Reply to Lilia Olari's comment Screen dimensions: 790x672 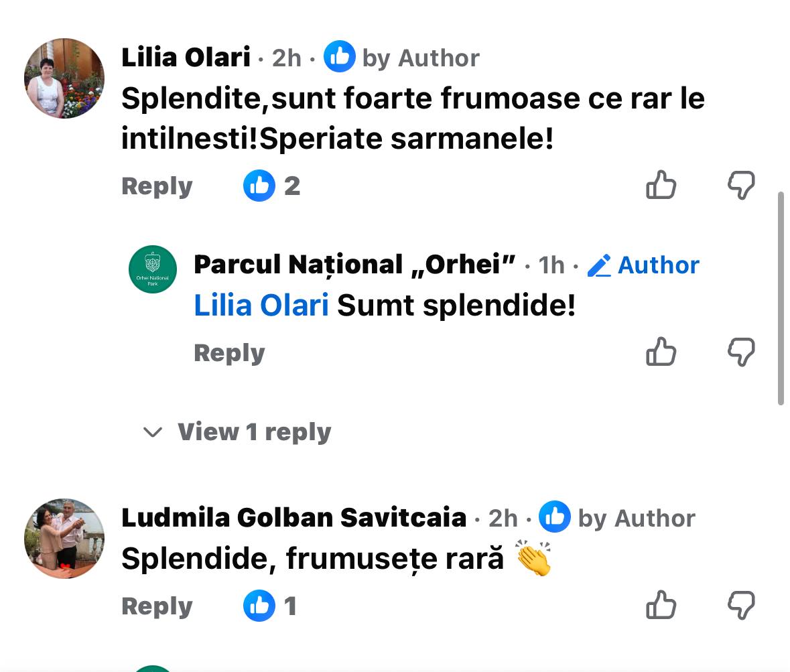pos(157,186)
